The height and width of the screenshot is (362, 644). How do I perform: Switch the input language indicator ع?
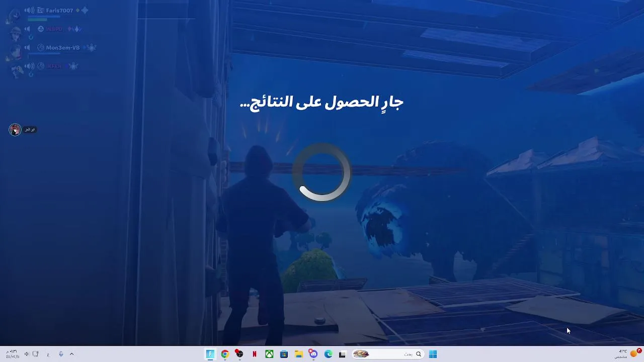48,354
